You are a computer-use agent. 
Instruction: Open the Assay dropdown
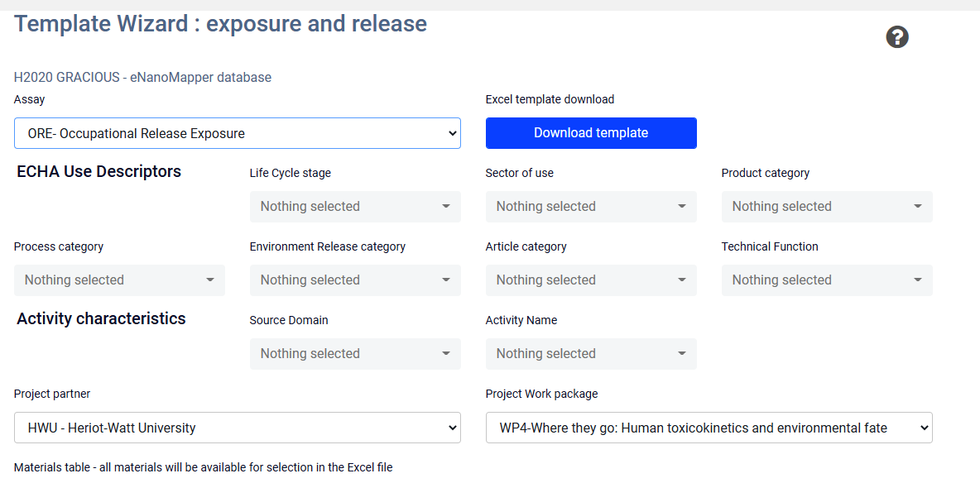[x=238, y=133]
